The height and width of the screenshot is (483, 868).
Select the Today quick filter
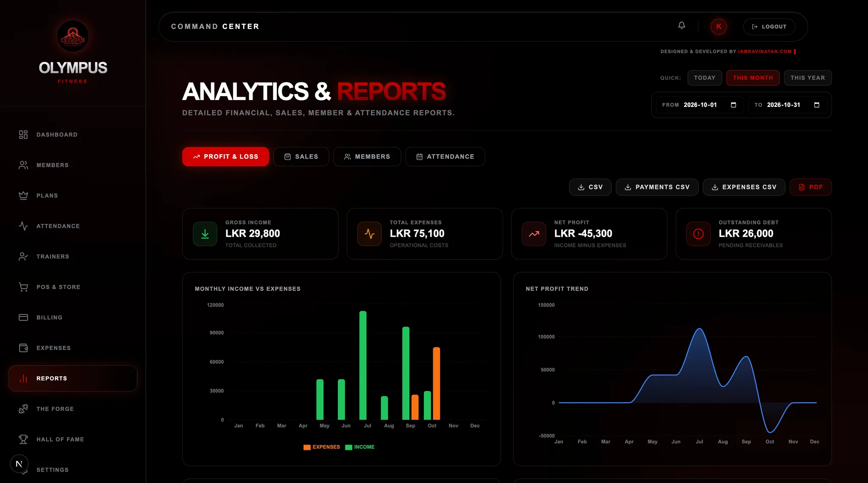point(704,78)
